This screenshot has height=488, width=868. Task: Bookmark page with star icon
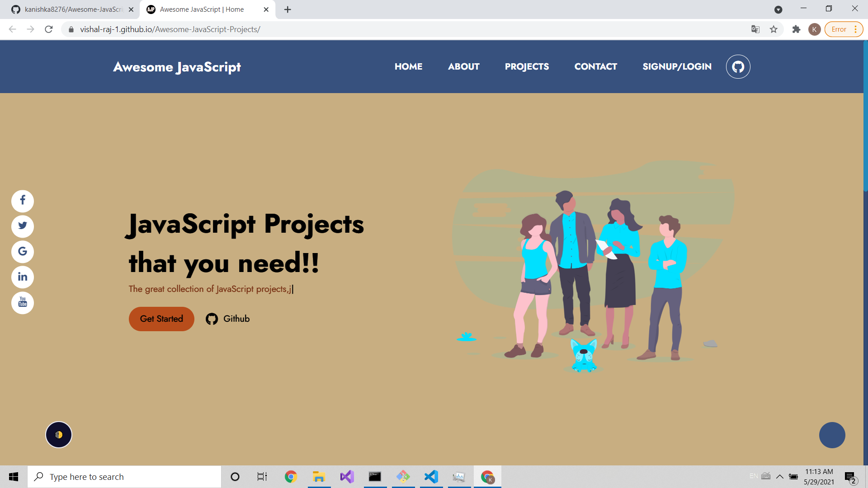(774, 29)
